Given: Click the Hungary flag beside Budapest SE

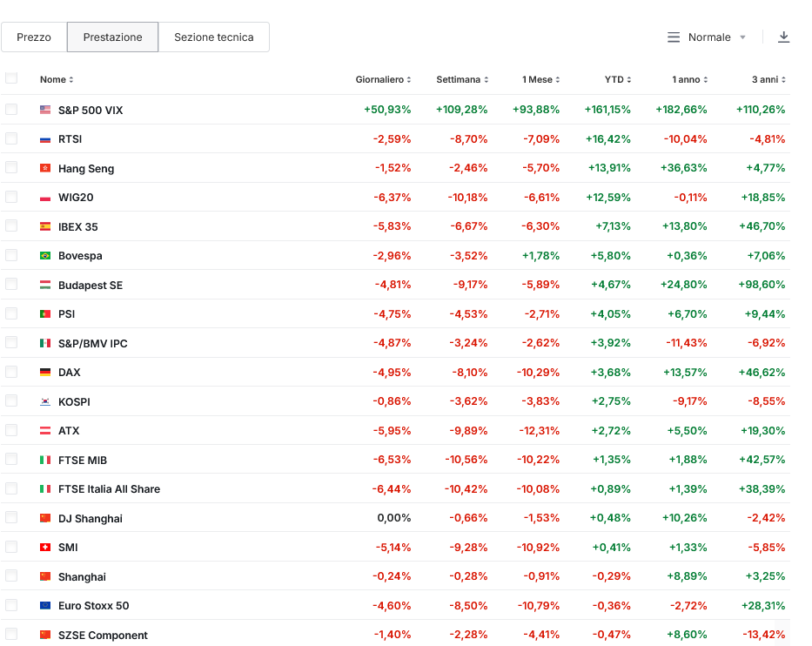Looking at the screenshot, I should (x=45, y=285).
